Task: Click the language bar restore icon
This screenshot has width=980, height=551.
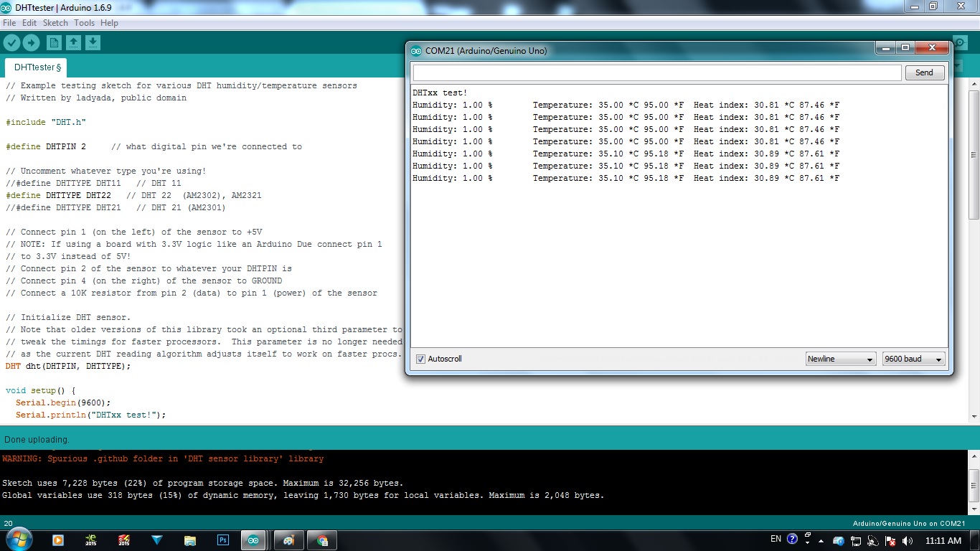Action: (808, 535)
